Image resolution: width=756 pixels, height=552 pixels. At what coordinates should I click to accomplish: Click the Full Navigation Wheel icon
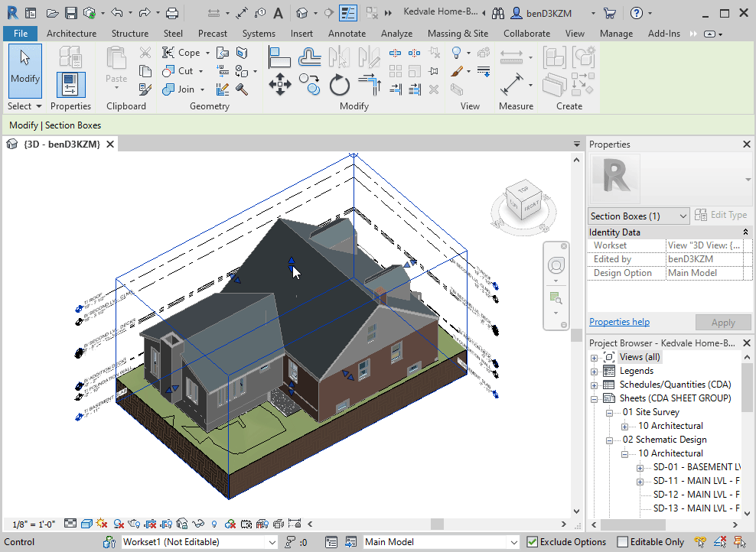click(556, 265)
